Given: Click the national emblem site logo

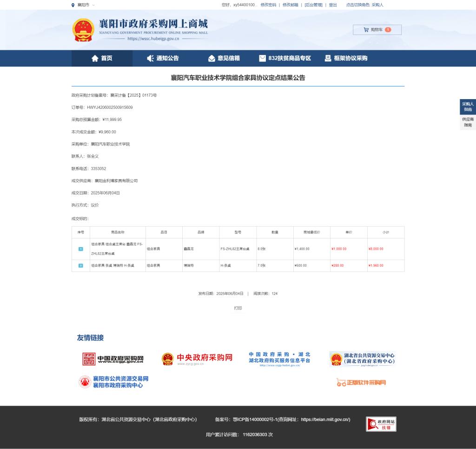Looking at the screenshot, I should pos(83,30).
